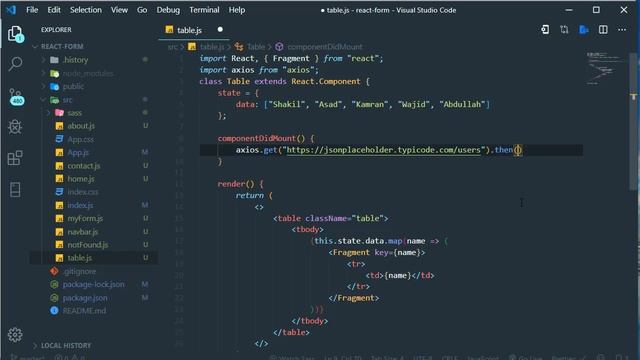Open the File menu
This screenshot has height=360, width=640.
coord(32,10)
